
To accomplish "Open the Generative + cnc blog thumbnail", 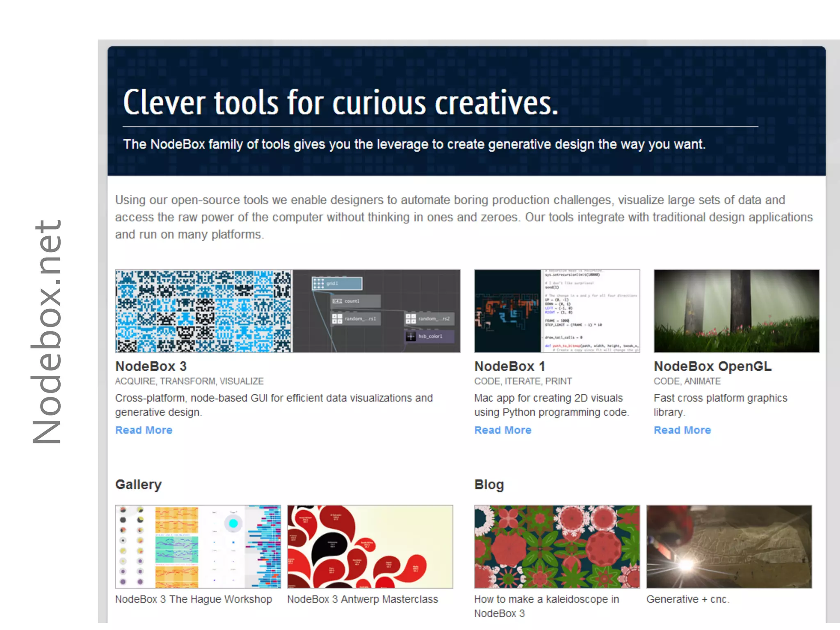I will pos(729,546).
